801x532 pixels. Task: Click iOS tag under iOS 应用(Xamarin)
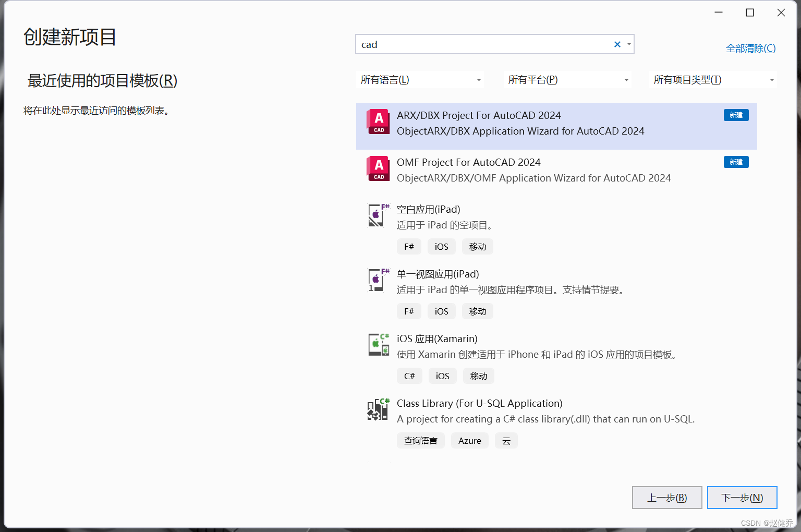[443, 376]
